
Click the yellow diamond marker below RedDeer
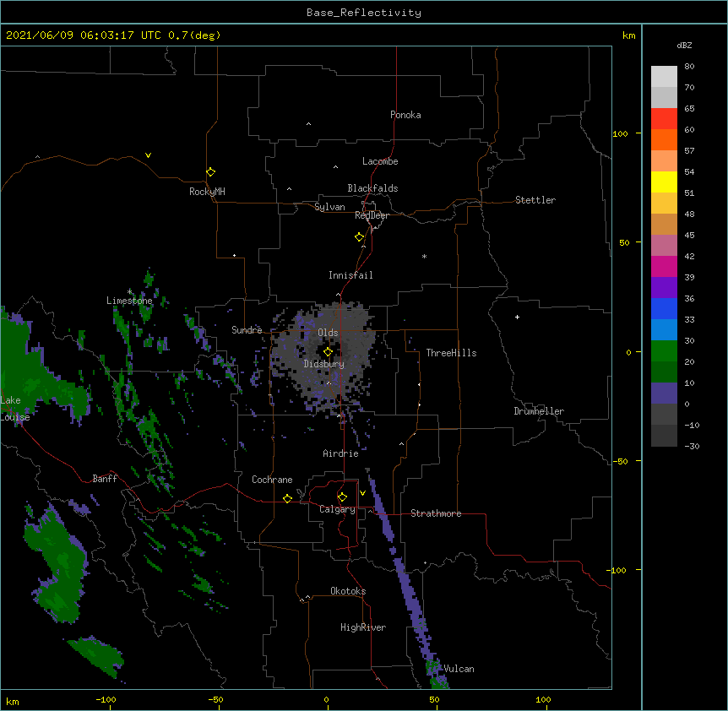(360, 237)
